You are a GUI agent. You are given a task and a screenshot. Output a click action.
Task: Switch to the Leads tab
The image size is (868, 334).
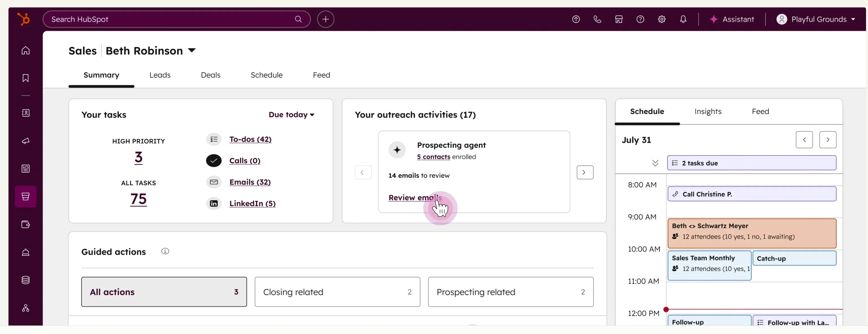[x=160, y=75]
